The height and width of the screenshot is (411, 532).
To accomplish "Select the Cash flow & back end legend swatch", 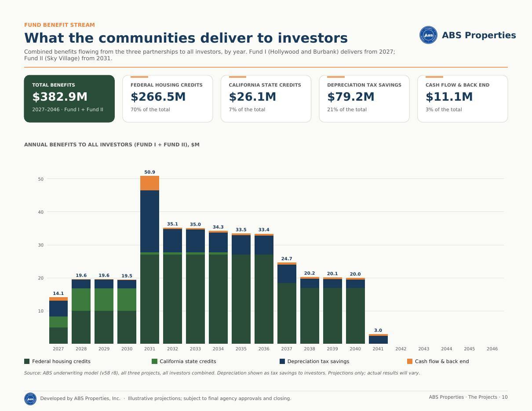I will click(x=410, y=361).
